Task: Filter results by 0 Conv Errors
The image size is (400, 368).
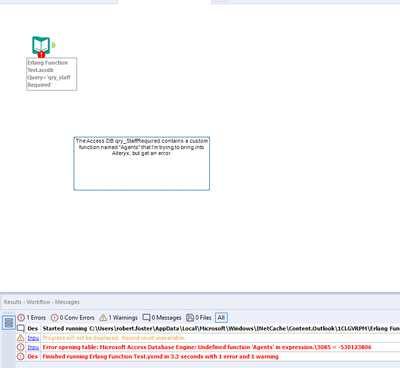Action: coord(73,318)
